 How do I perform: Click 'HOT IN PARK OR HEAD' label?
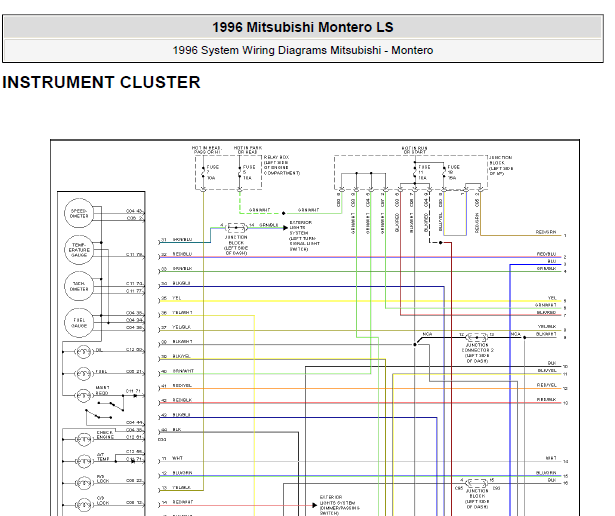tap(247, 150)
